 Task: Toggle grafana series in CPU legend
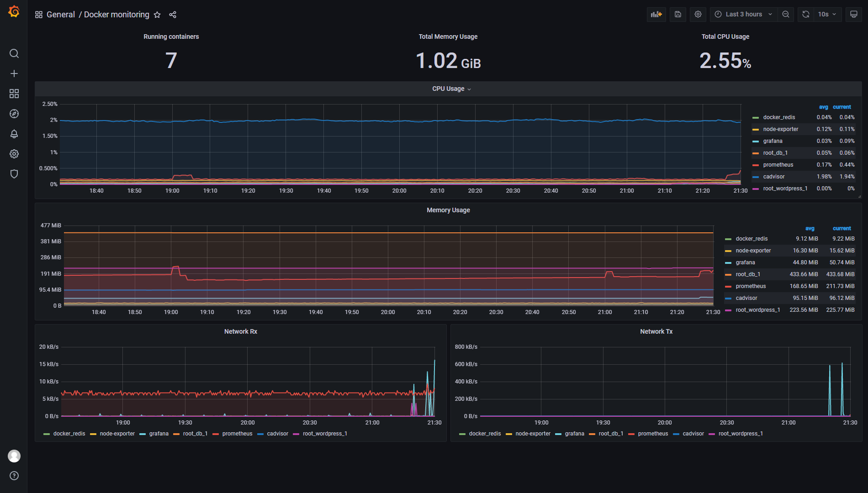(773, 141)
